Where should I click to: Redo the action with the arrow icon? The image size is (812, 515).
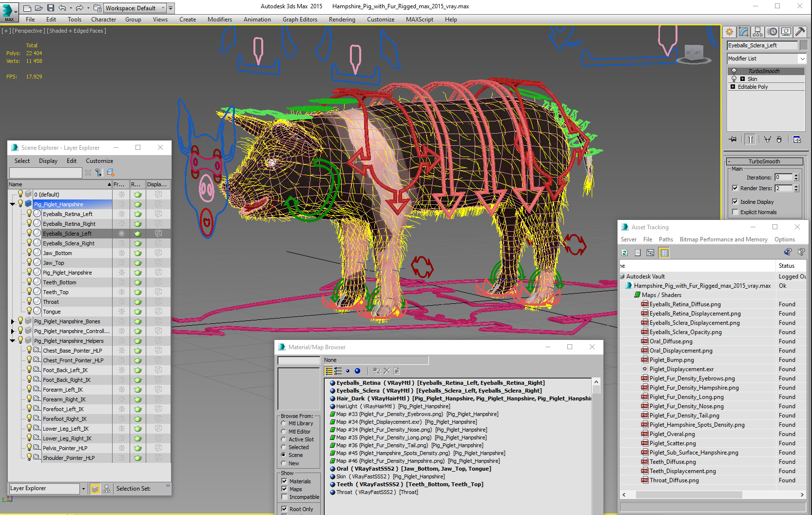click(x=79, y=8)
